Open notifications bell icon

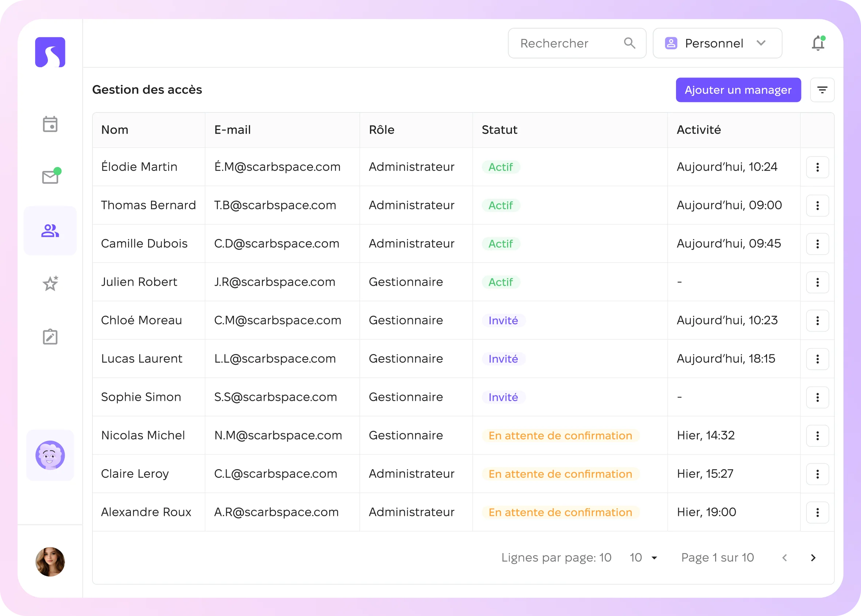pos(818,43)
